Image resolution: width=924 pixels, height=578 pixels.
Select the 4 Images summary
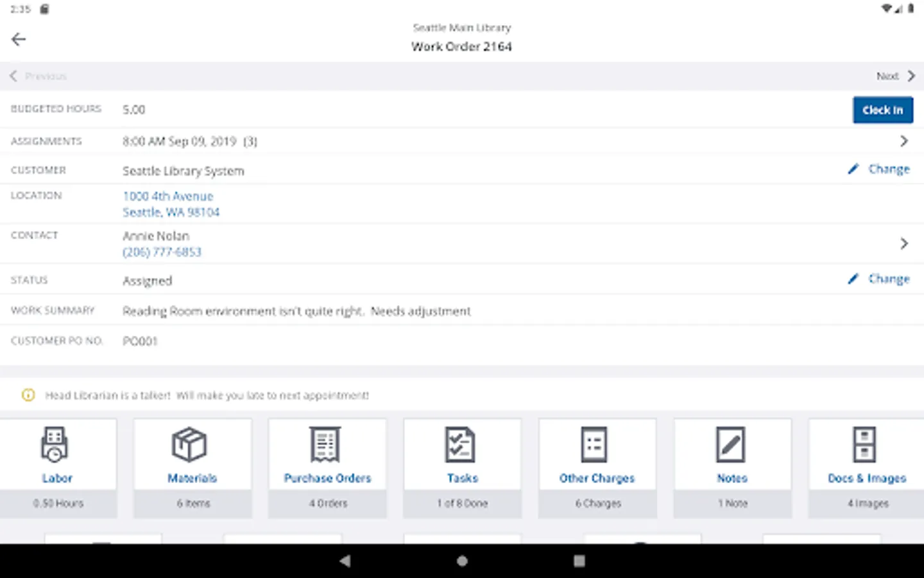tap(868, 504)
